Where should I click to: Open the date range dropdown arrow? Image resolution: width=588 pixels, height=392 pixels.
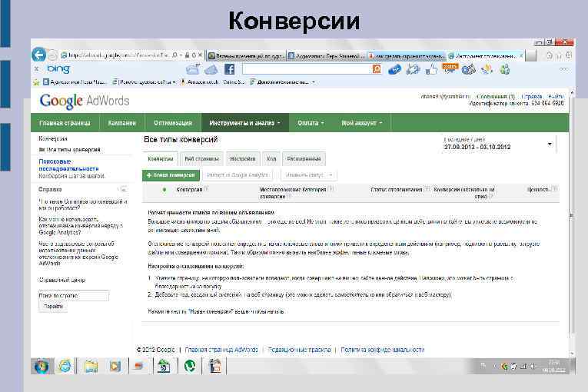pyautogui.click(x=550, y=145)
